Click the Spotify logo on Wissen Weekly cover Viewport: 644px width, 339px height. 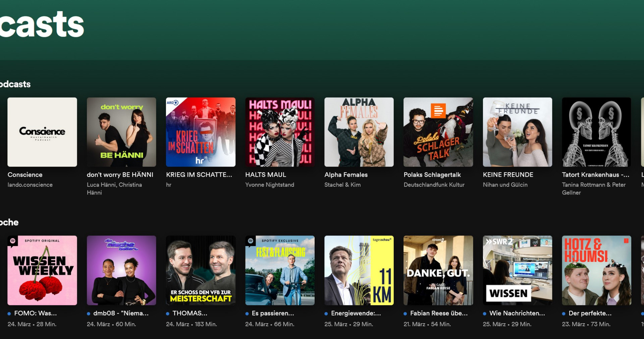tap(13, 241)
